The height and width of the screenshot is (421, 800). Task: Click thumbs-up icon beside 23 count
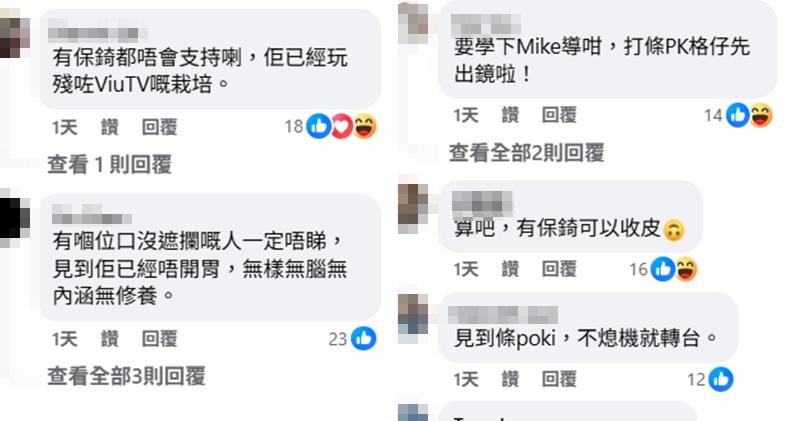point(364,338)
